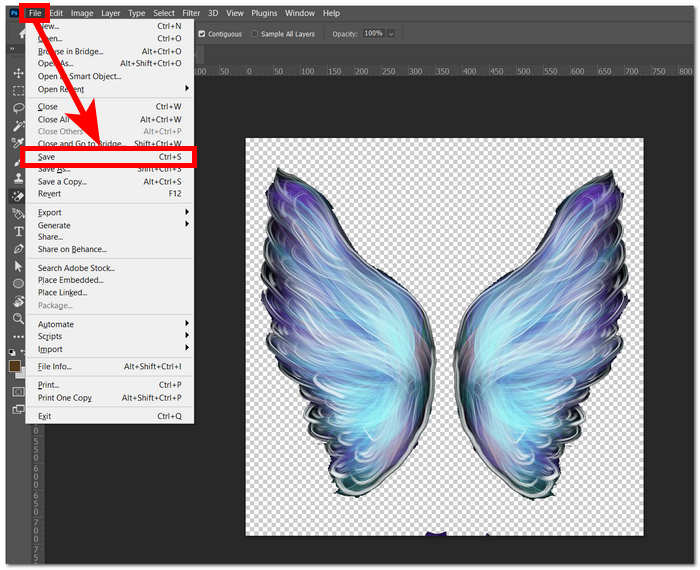Choose Place Embedded... from the menu

70,280
